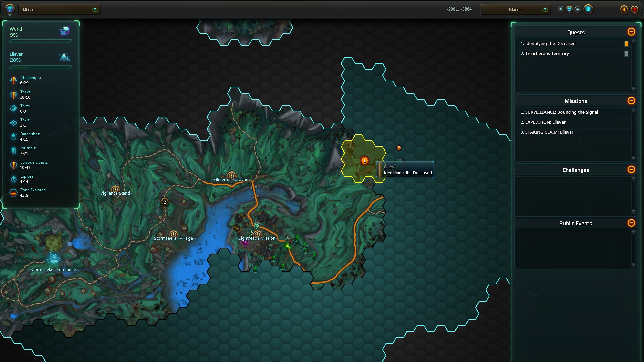The width and height of the screenshot is (644, 362).
Task: Click the Challenges panel header
Action: (x=576, y=170)
